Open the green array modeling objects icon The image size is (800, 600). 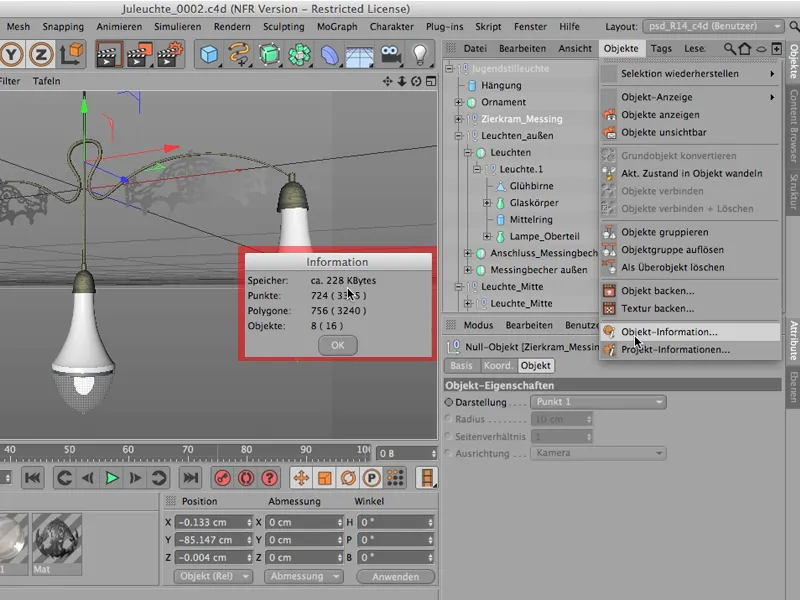point(299,54)
